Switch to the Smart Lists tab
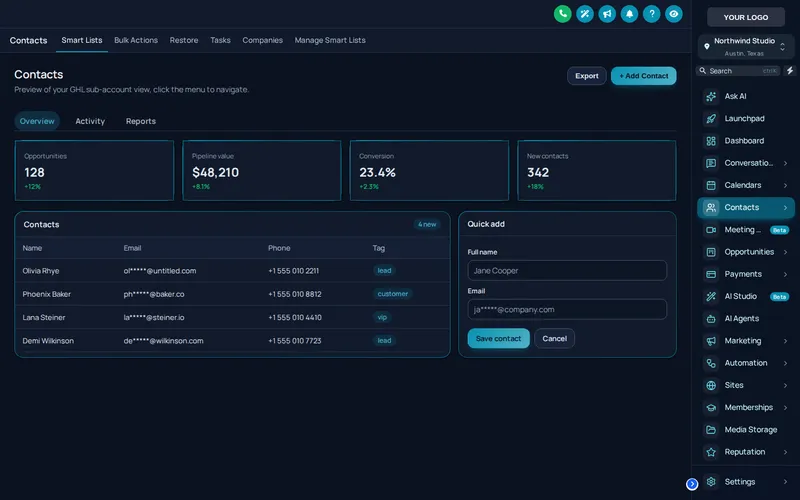The width and height of the screenshot is (800, 500). pyautogui.click(x=82, y=40)
